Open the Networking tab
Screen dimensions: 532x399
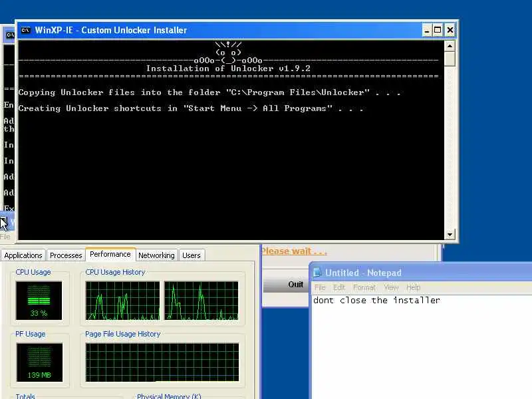156,255
